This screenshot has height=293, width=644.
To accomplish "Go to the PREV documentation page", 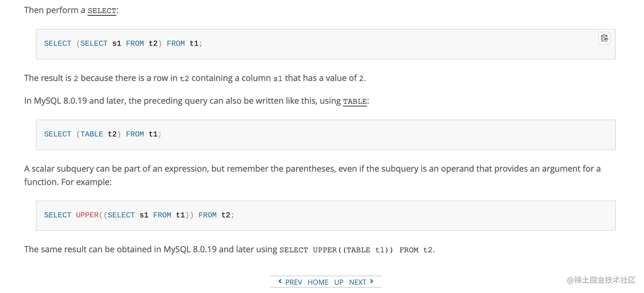I will [293, 282].
